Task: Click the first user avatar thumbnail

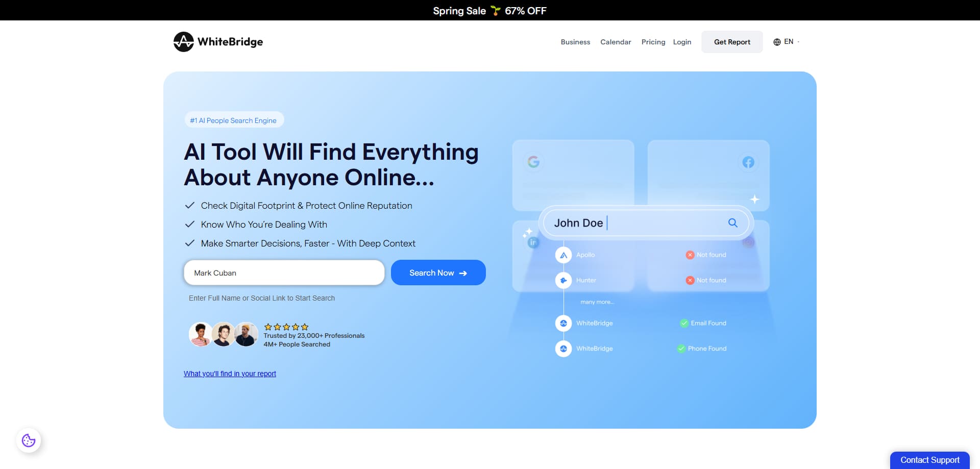Action: click(201, 335)
